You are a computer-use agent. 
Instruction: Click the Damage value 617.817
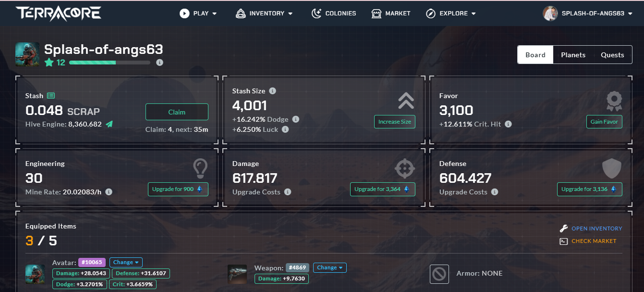click(x=255, y=178)
